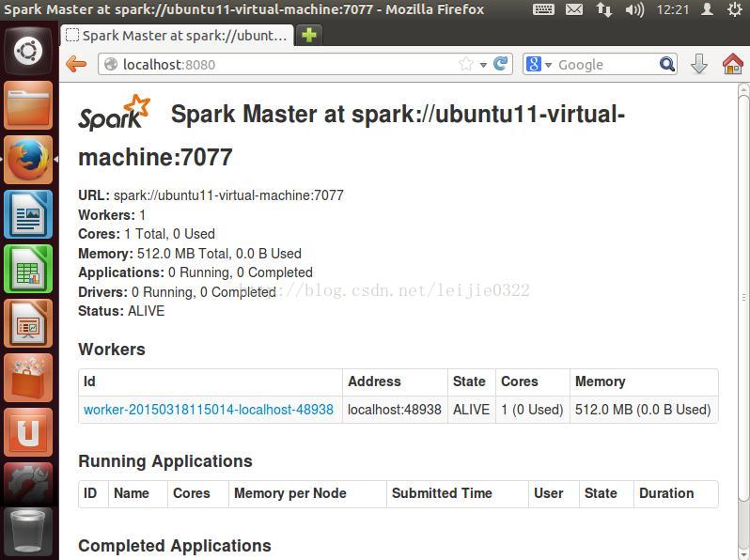Click the URL spark://ubuntu11-virtual-machine:7077 line
This screenshot has height=560, width=750.
point(211,195)
